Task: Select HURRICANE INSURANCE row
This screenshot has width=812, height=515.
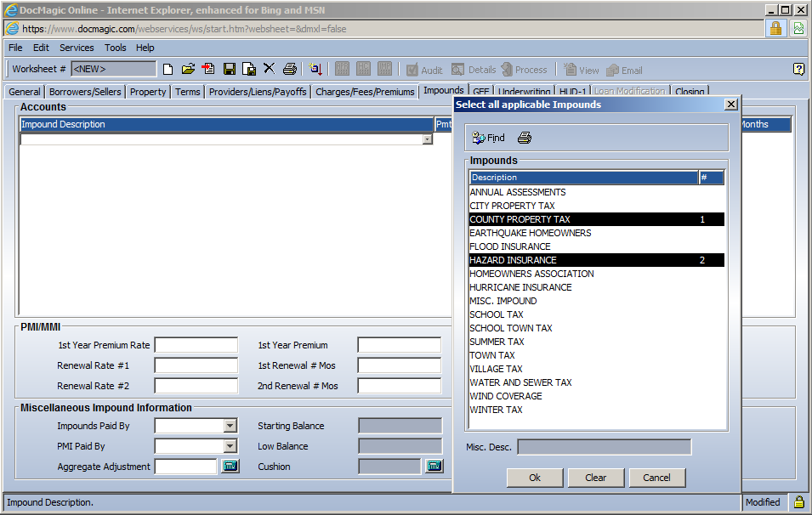Action: click(x=597, y=287)
